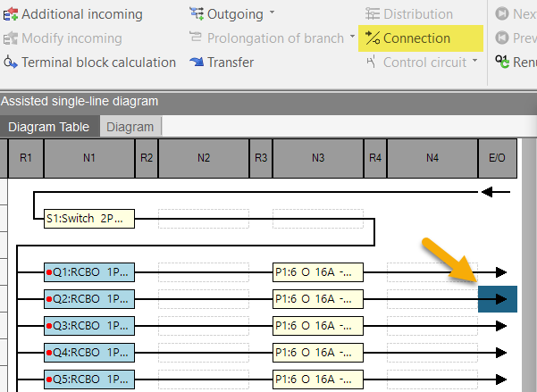Image resolution: width=537 pixels, height=392 pixels.
Task: Click the E/O column header
Action: [498, 158]
